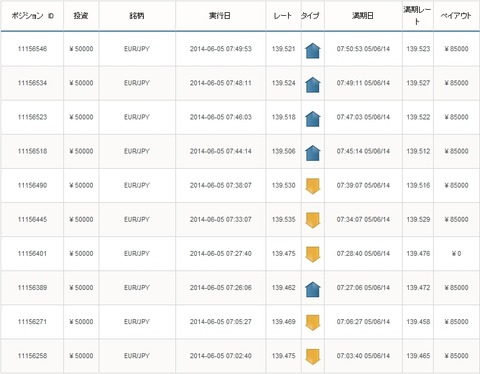
Task: Click the 銘柄 column header
Action: point(137,16)
